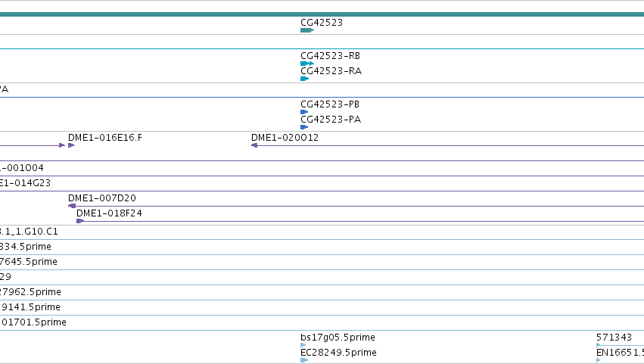Select the label ending in 9141.5prime
This screenshot has height=364, width=644.
[x=30, y=307]
